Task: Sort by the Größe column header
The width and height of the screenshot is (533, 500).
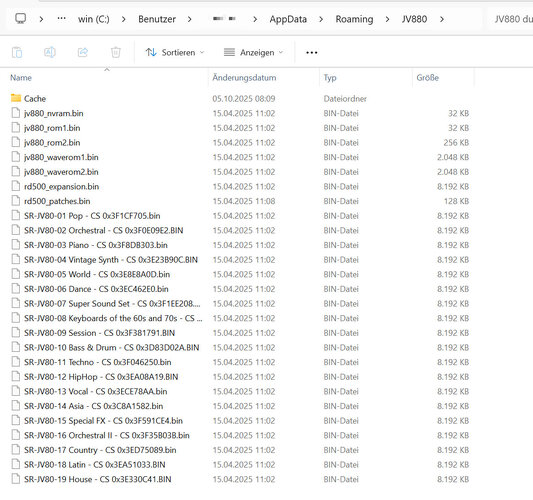Action: click(x=428, y=77)
